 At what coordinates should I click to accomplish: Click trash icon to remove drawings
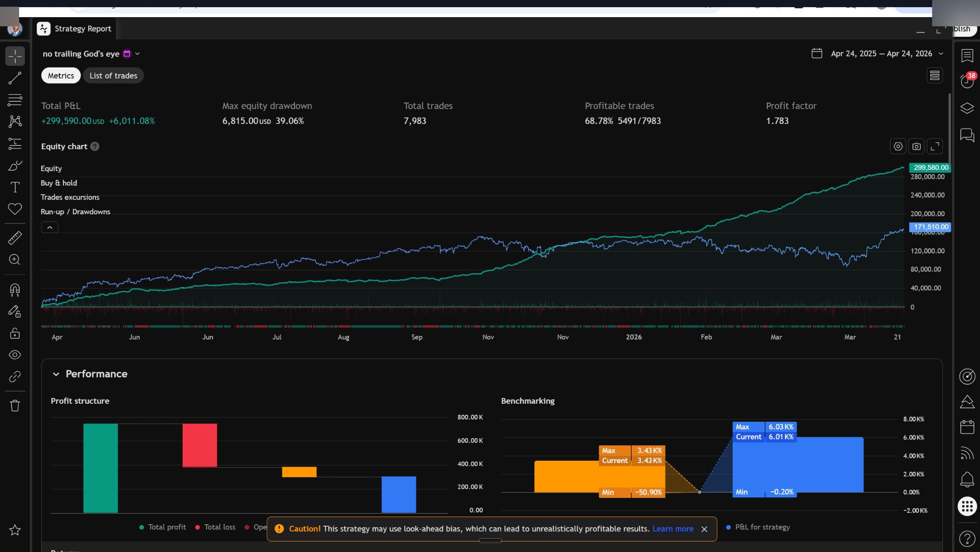[x=15, y=406]
